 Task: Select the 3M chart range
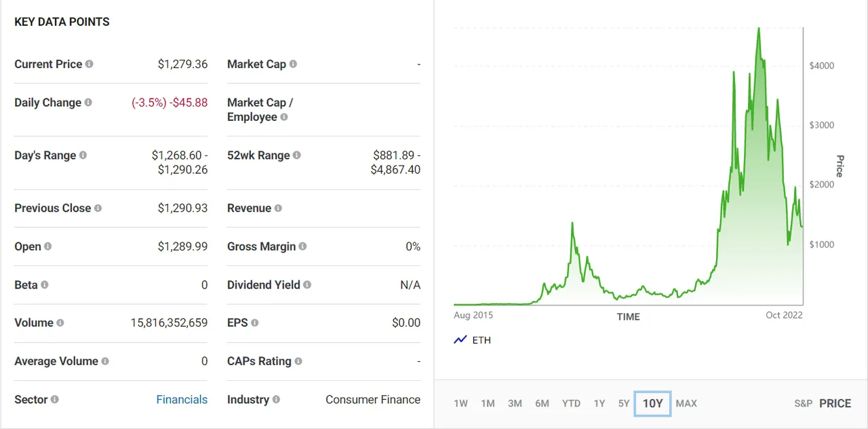[x=515, y=403]
